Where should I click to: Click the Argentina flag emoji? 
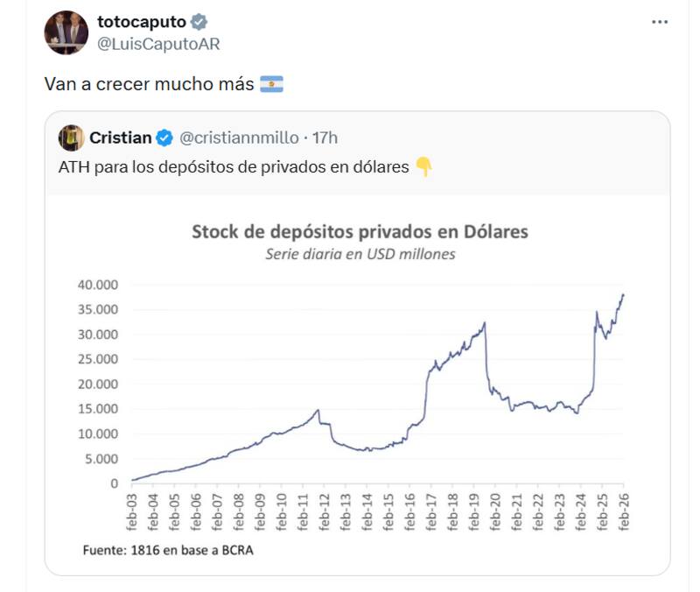pos(272,85)
